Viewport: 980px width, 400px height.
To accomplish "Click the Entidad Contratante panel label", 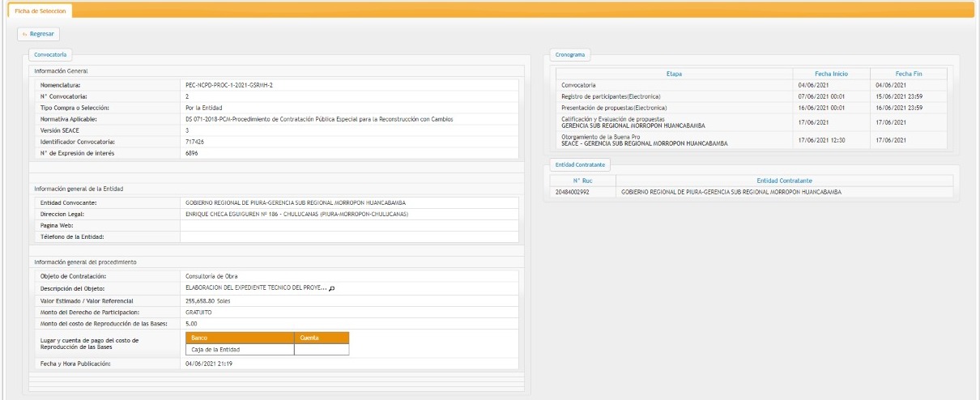I will 580,164.
